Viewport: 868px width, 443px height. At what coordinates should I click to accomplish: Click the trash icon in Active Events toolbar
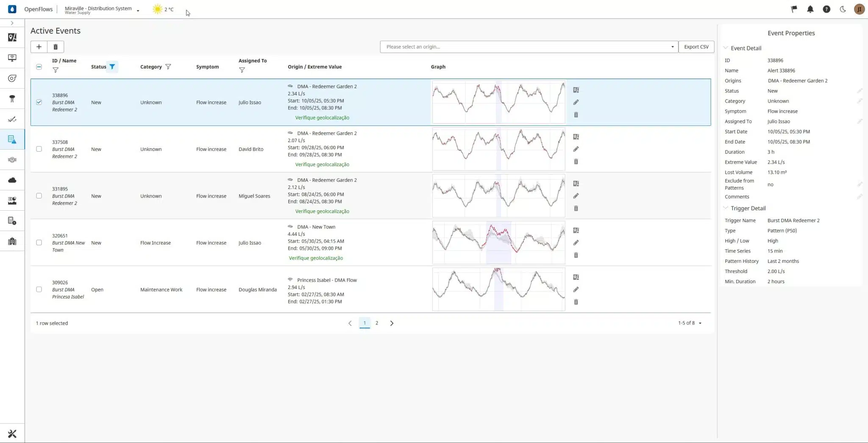click(x=56, y=47)
